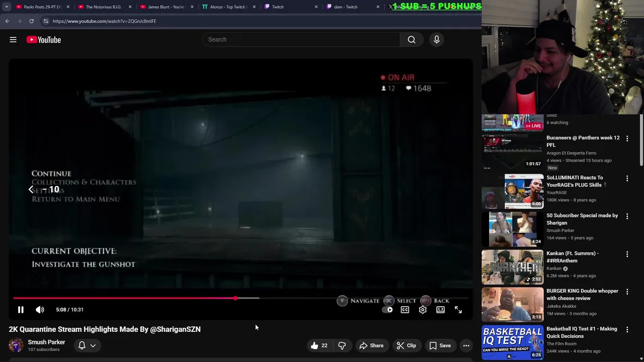Viewport: 644px width, 362px height.
Task: Close the James Blunt tab
Action: [192, 7]
